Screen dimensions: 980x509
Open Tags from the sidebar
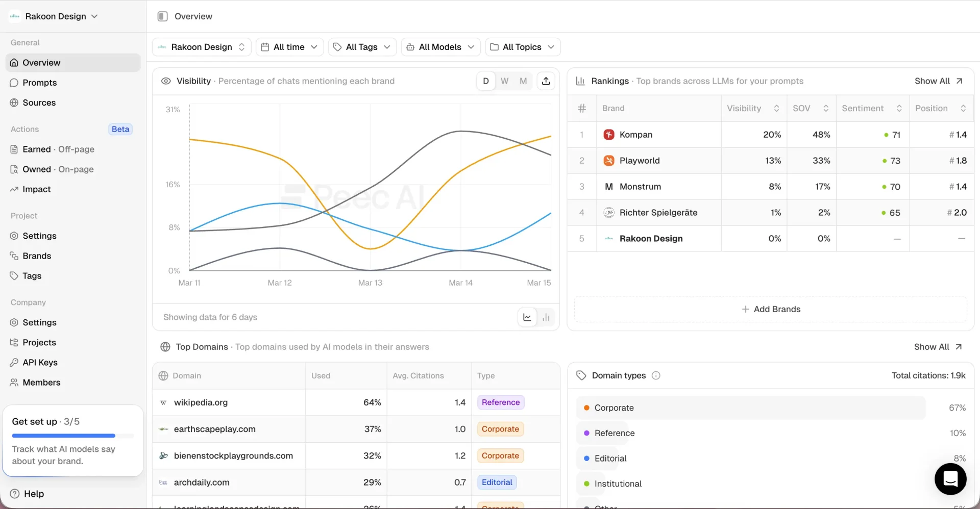[32, 275]
